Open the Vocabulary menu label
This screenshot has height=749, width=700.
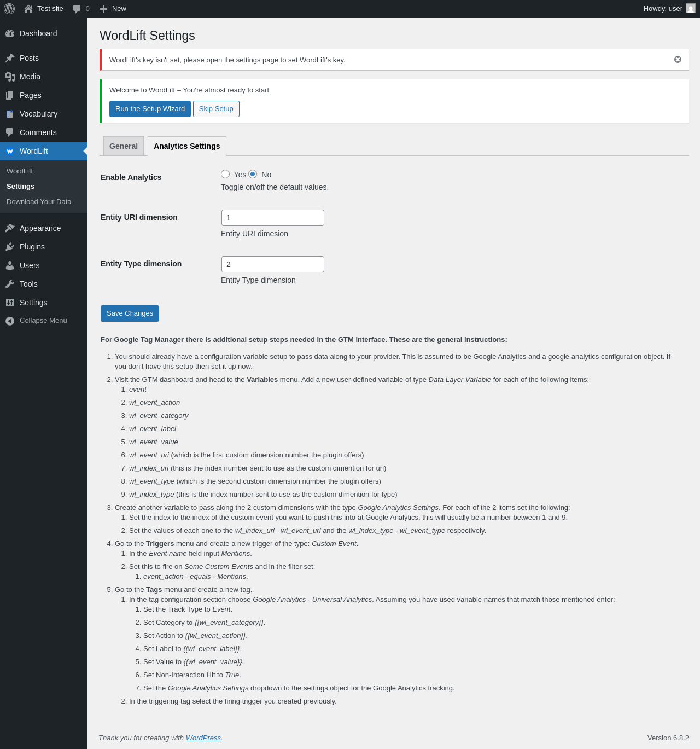[38, 114]
